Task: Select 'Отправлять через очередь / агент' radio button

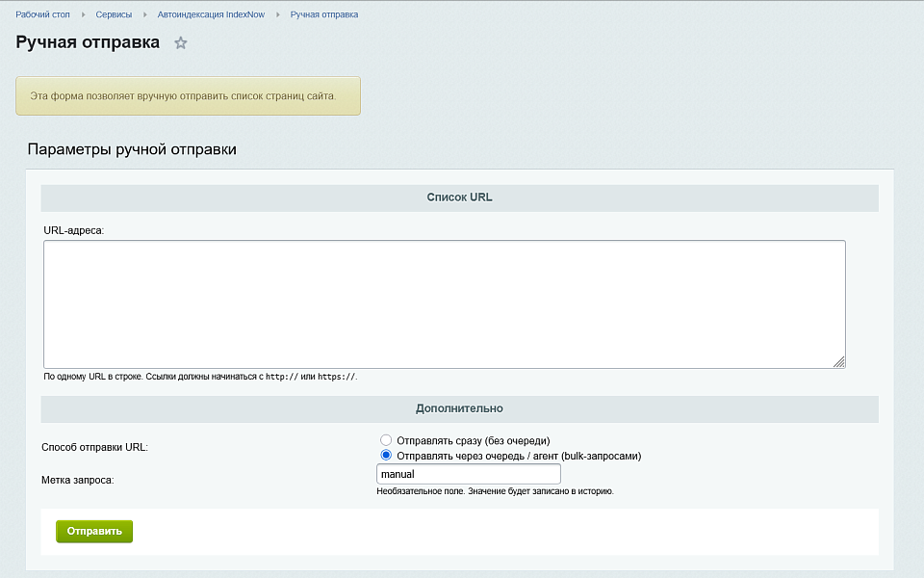Action: coord(387,456)
